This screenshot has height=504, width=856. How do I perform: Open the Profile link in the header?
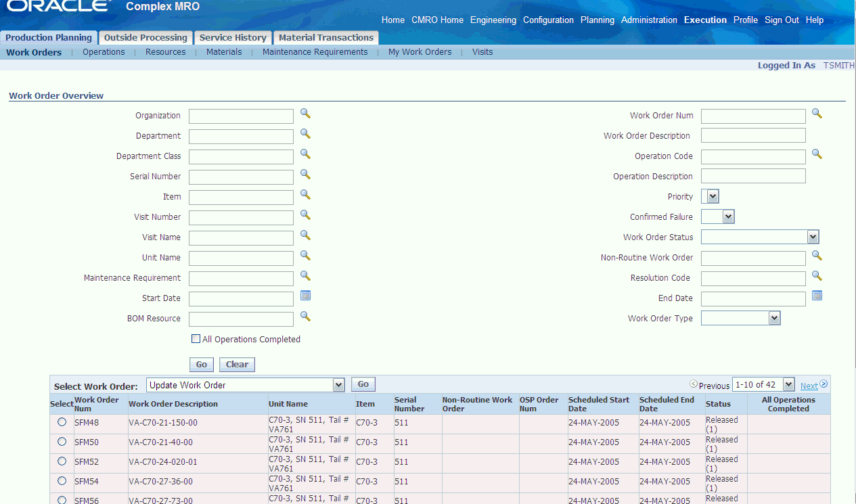(746, 20)
